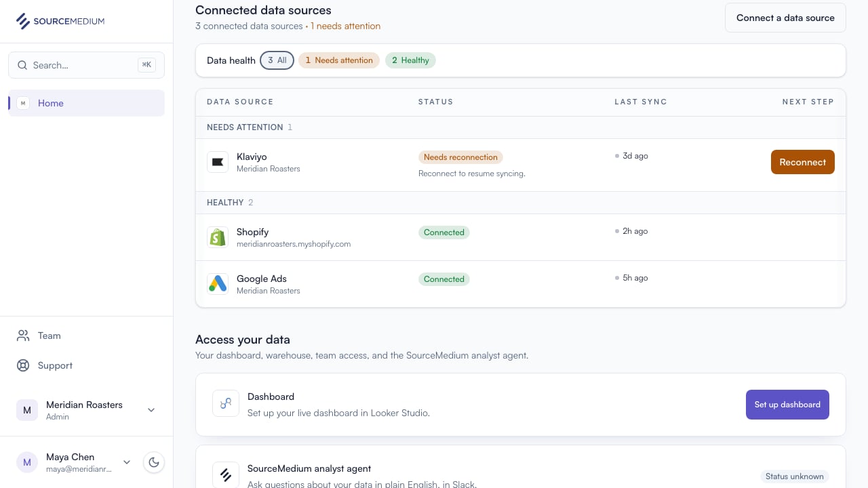Image resolution: width=868 pixels, height=488 pixels.
Task: Click the analyst agent card icon
Action: (226, 475)
